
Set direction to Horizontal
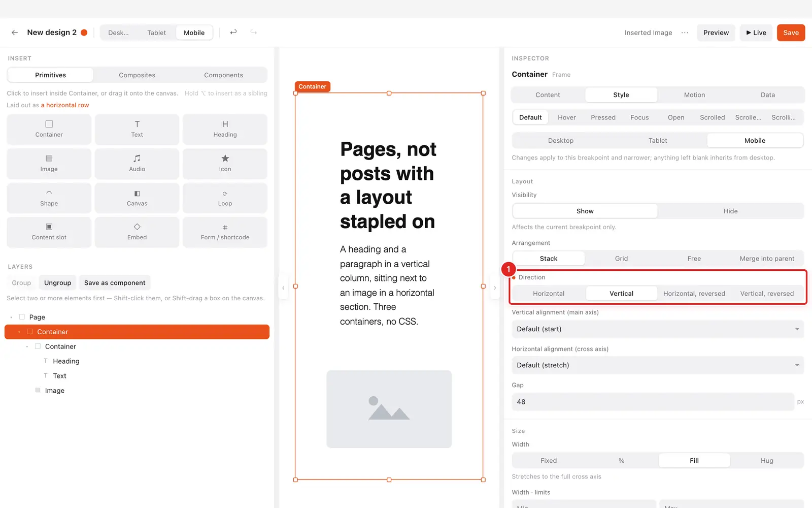[x=549, y=294]
